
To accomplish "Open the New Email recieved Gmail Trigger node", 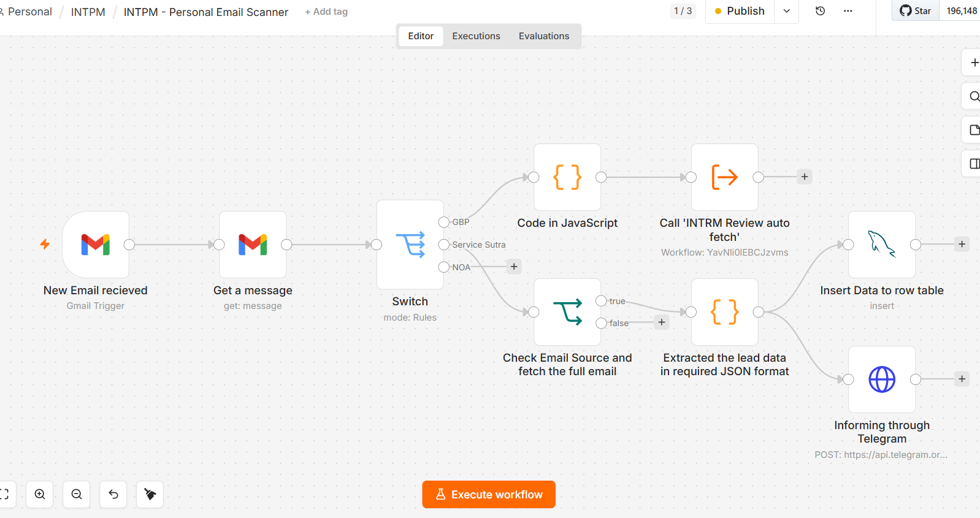I will pyautogui.click(x=96, y=245).
